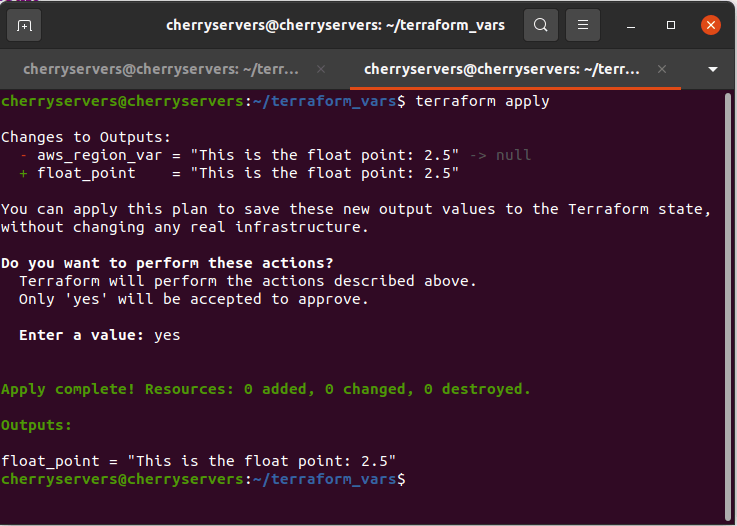Select the second terraform_vars tab

(x=500, y=69)
